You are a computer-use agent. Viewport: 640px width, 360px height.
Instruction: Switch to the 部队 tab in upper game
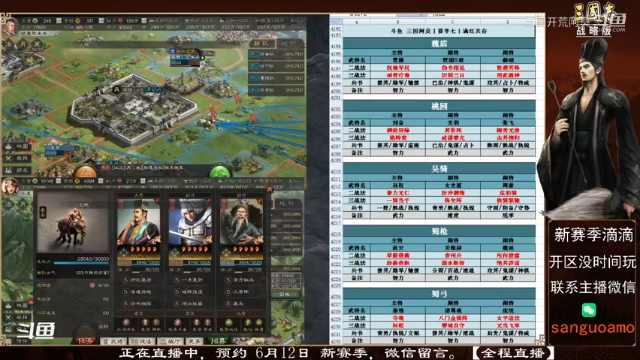click(x=262, y=43)
